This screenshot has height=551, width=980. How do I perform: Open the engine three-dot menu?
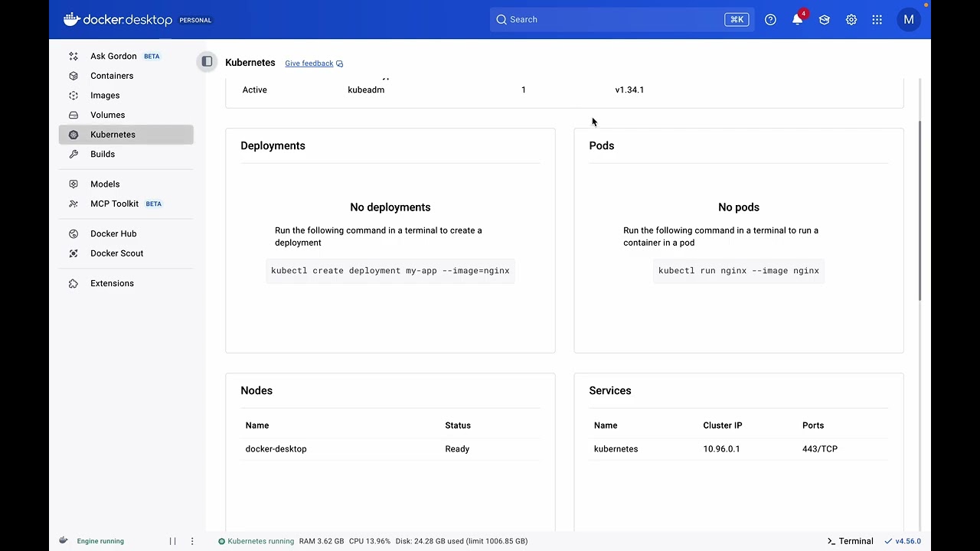pos(192,541)
